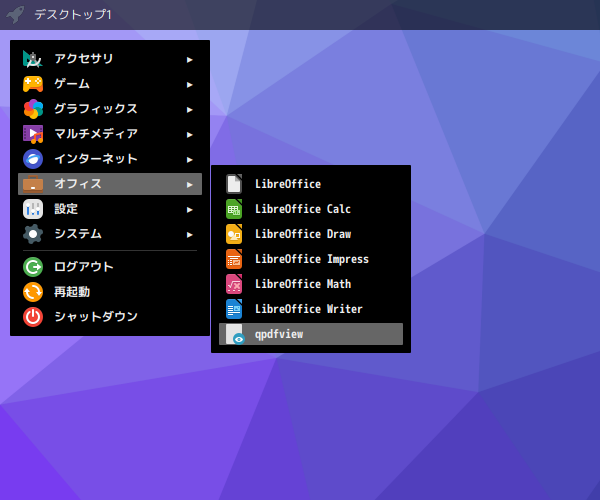This screenshot has height=500, width=600.
Task: Click the orange 再起動 icon
Action: (x=33, y=292)
